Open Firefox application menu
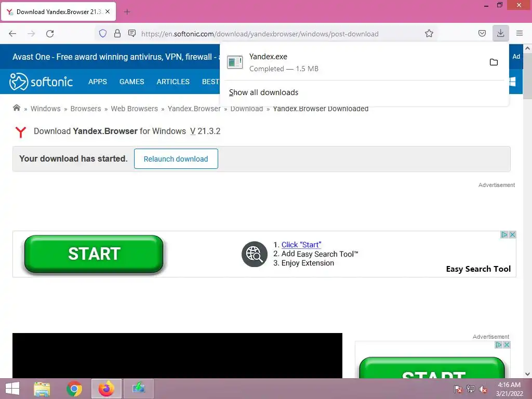The width and height of the screenshot is (532, 399). coord(520,33)
